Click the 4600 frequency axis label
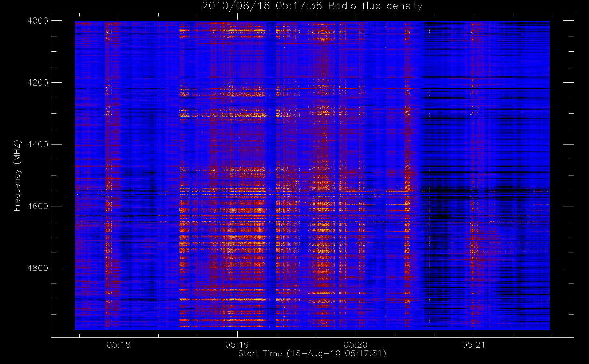Screen dimensions: 589x364 point(38,206)
